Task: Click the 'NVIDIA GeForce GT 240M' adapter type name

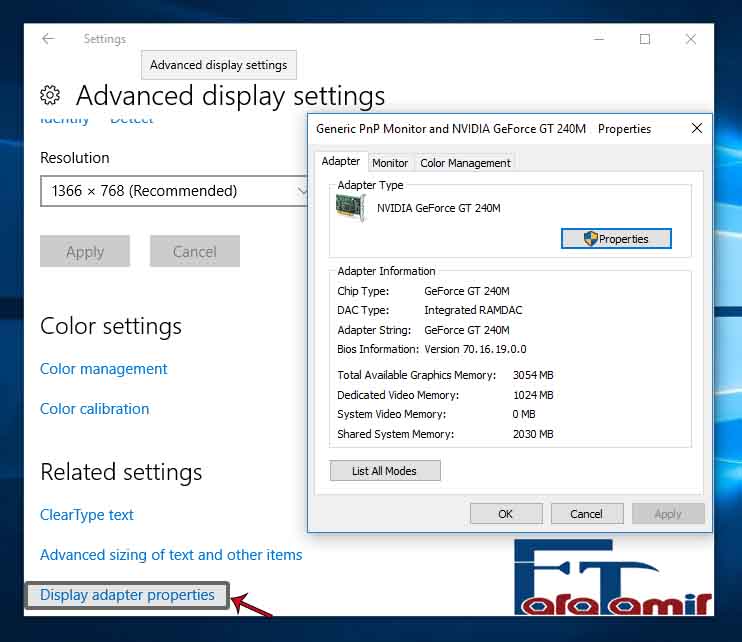Action: click(x=439, y=208)
